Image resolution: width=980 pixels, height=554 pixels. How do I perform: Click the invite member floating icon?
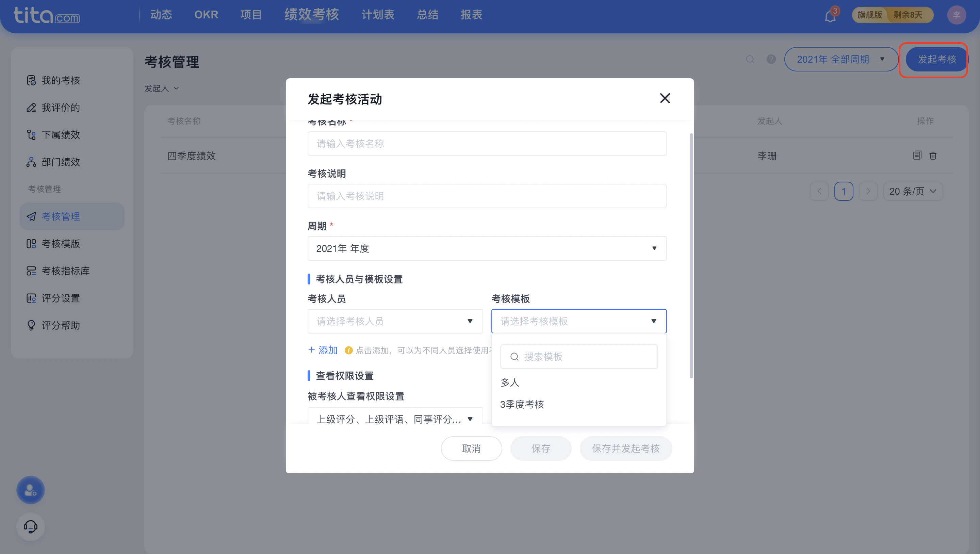tap(30, 490)
